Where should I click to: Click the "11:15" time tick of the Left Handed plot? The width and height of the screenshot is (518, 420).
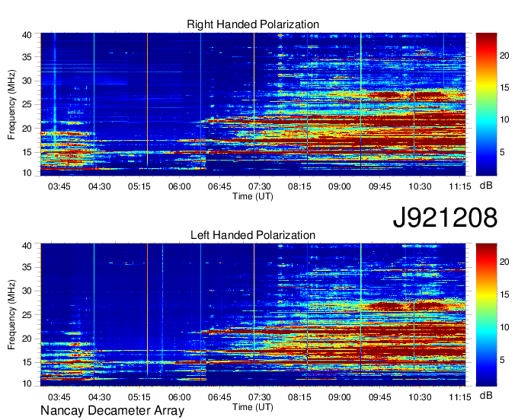point(460,397)
